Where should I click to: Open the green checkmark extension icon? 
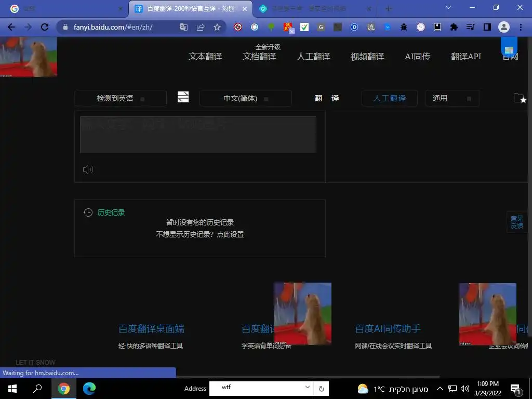point(304,27)
